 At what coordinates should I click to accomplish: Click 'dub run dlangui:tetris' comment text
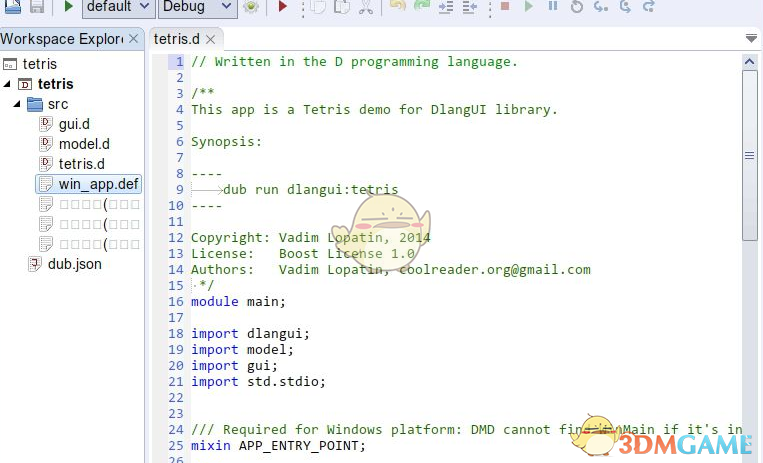(x=310, y=189)
